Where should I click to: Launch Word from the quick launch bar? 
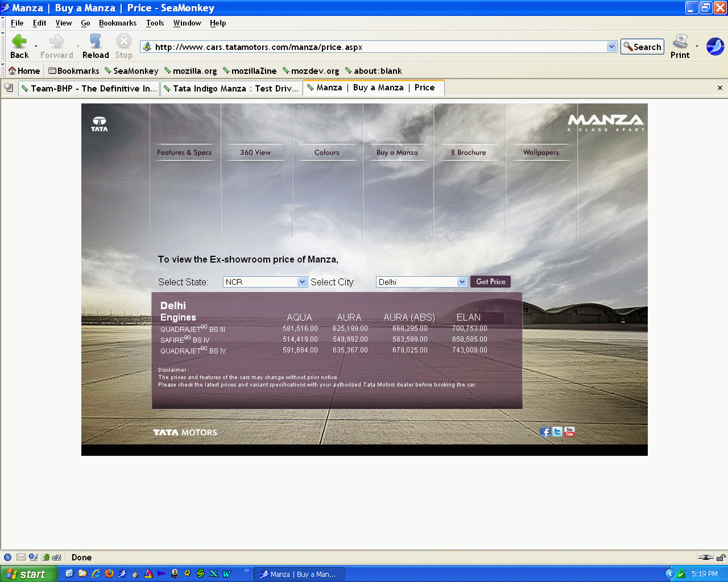227,574
